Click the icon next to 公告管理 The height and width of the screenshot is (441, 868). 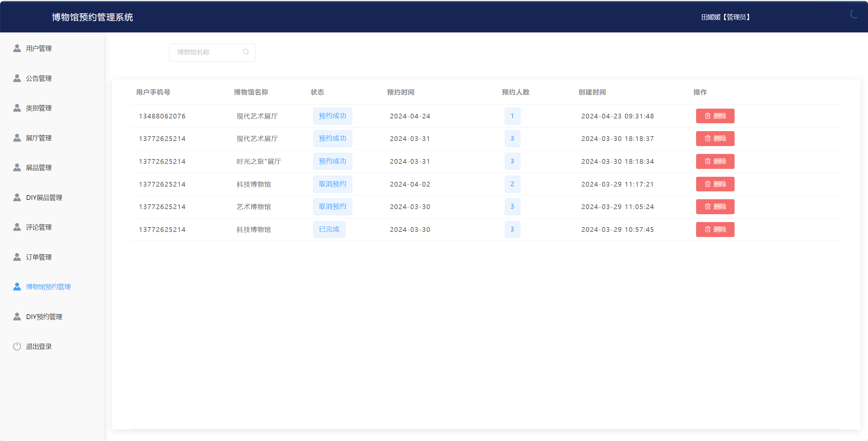17,78
